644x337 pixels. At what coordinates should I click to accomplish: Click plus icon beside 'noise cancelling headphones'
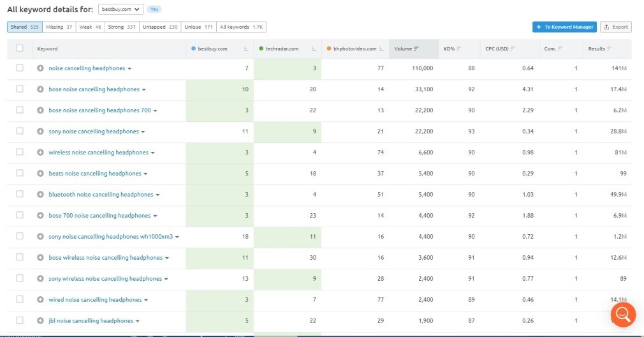coord(40,68)
